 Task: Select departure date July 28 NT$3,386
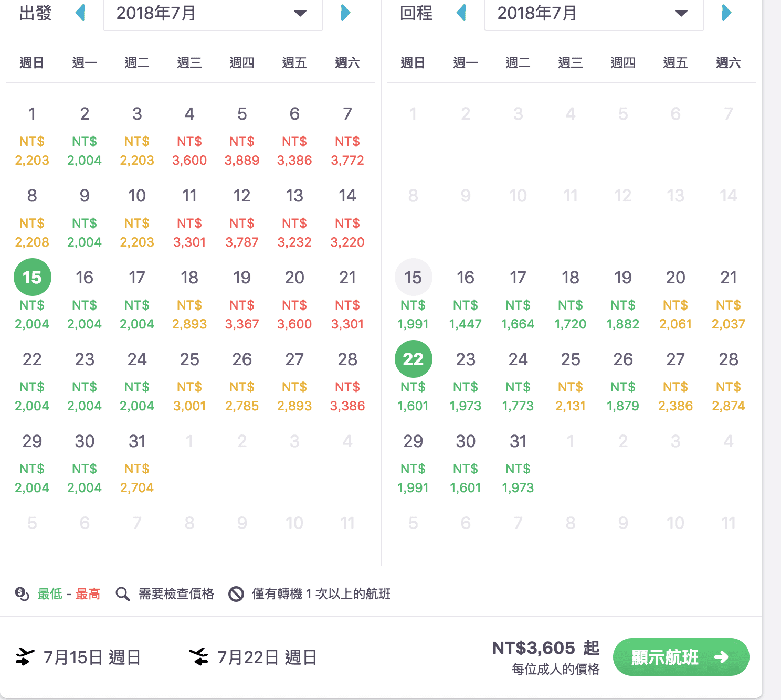[x=347, y=382]
